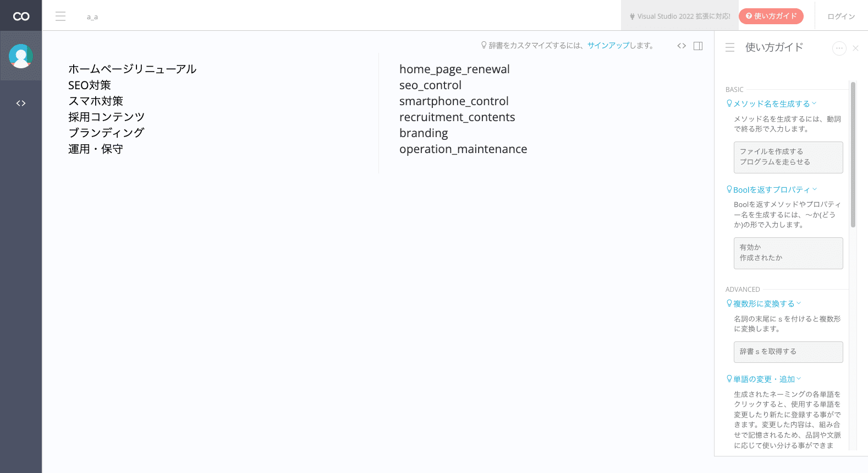Click the code view brackets icon above results
The image size is (868, 473).
pos(682,46)
